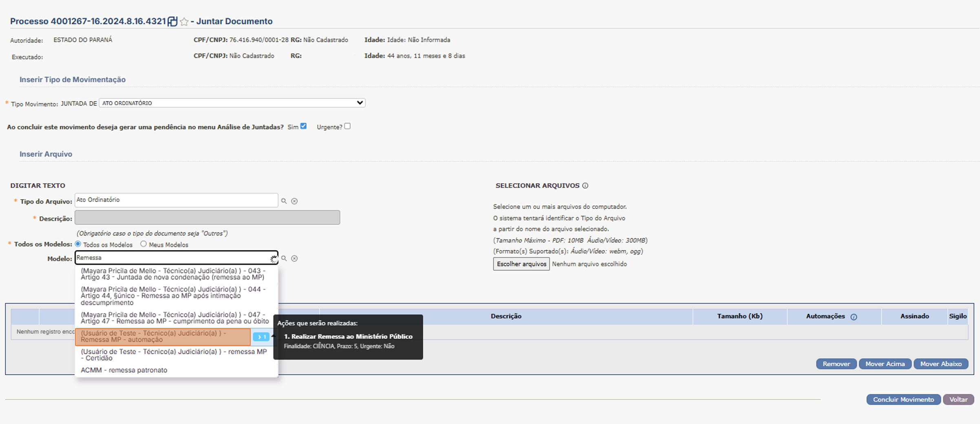Choose model 044 Artigo 44 §único
Screen dimensions: 980x424
(x=177, y=296)
